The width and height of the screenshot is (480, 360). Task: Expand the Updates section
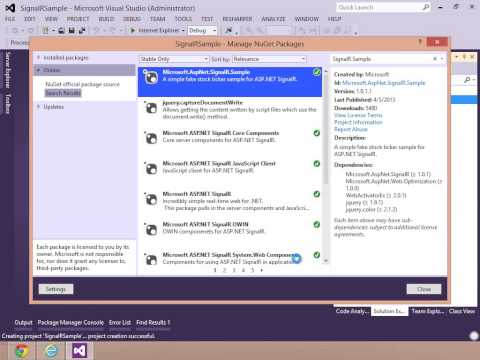tap(39, 106)
